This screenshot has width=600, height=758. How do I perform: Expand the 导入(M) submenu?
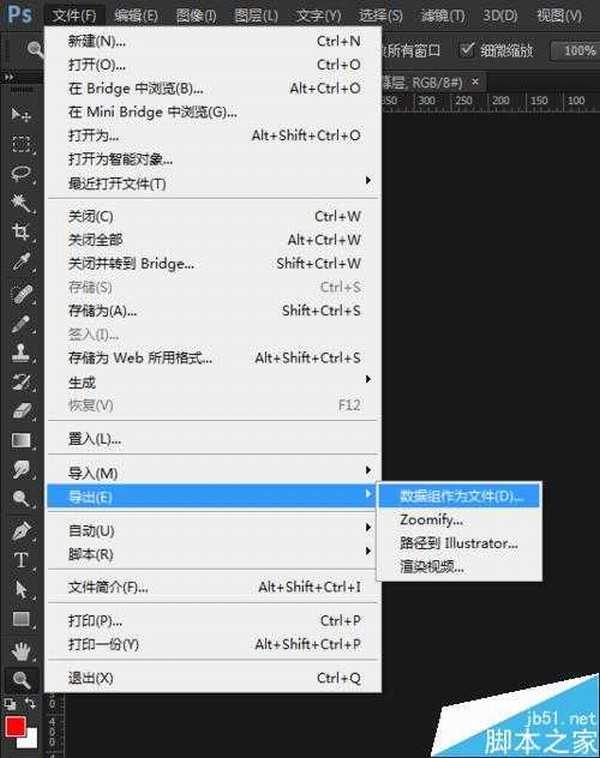pyautogui.click(x=212, y=473)
